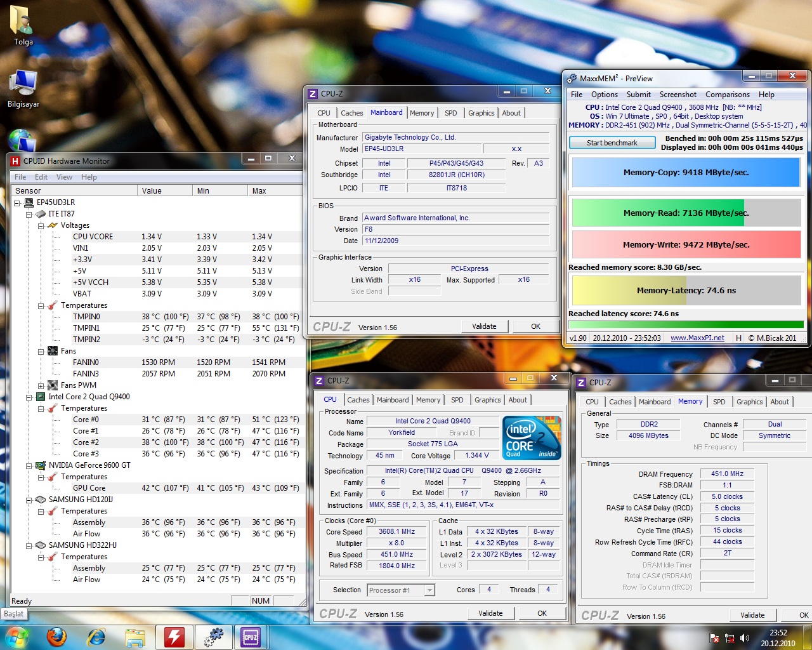Click the Max column header in HWMonitor
The image size is (812, 650).
(x=275, y=191)
